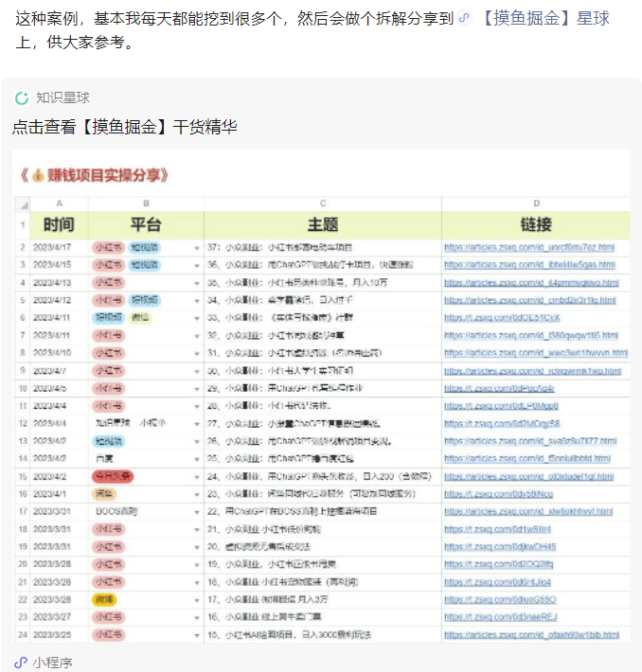Click the 主题 header cell

pos(323,225)
